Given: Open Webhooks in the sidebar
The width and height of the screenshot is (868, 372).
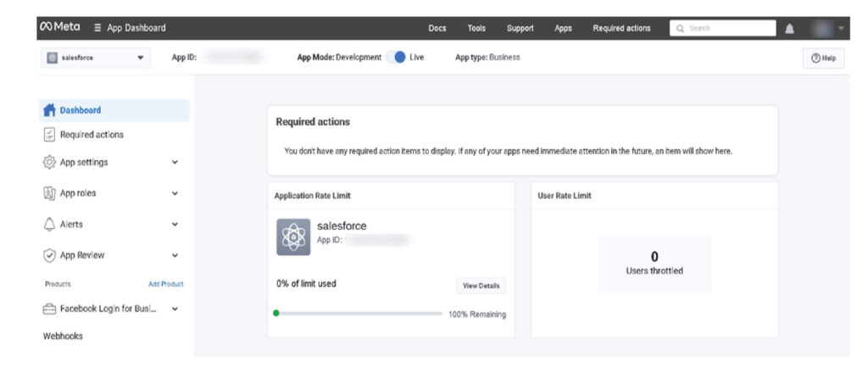Looking at the screenshot, I should tap(63, 336).
